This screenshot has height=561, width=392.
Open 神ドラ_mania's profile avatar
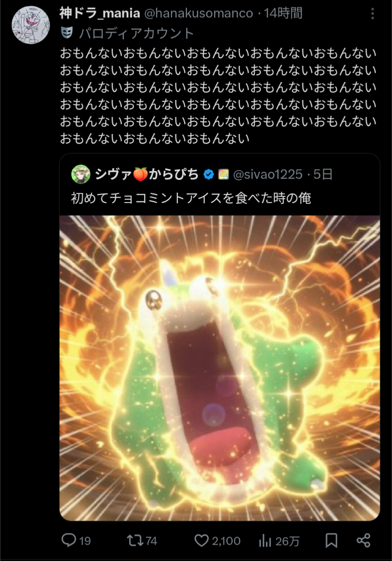pyautogui.click(x=30, y=25)
